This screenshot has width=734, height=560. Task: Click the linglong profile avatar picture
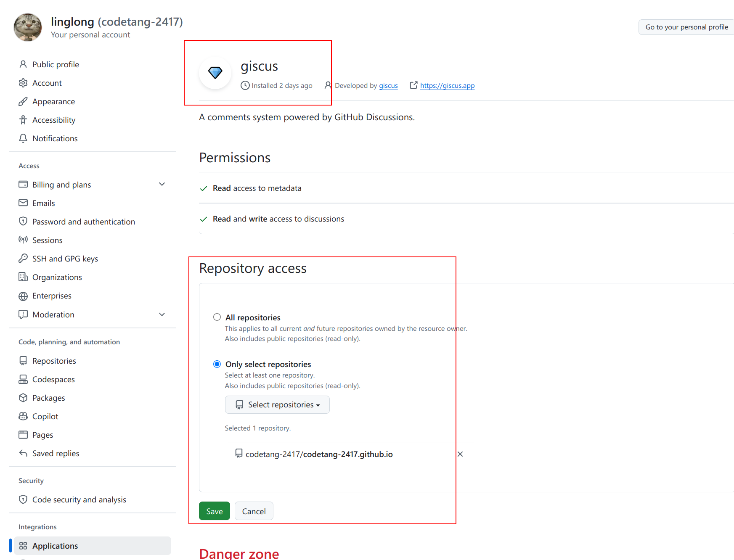point(28,27)
